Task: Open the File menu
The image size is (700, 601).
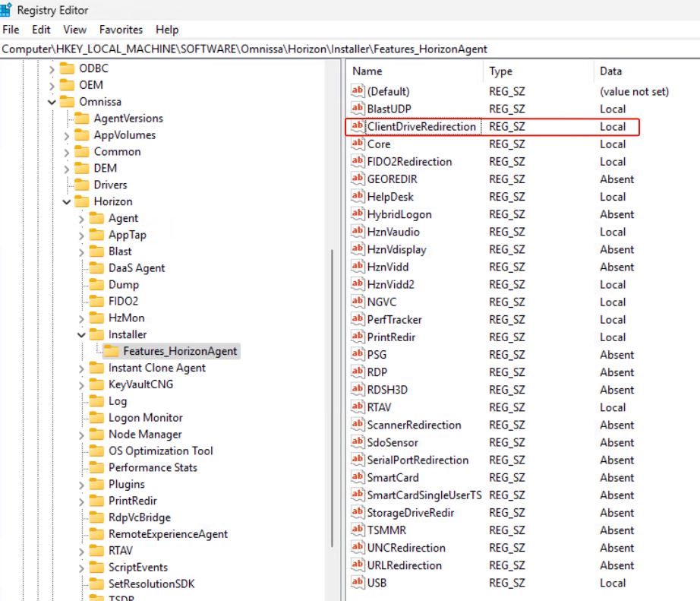Action: pyautogui.click(x=11, y=30)
